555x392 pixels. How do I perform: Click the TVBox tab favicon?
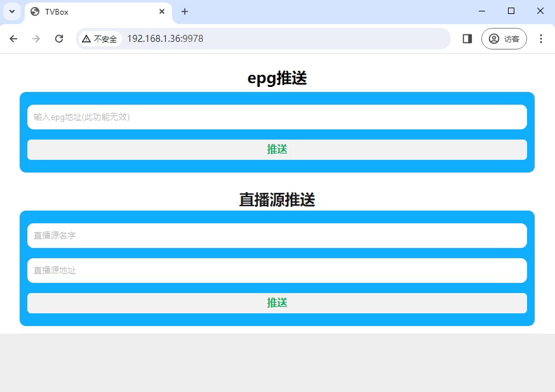click(x=36, y=11)
